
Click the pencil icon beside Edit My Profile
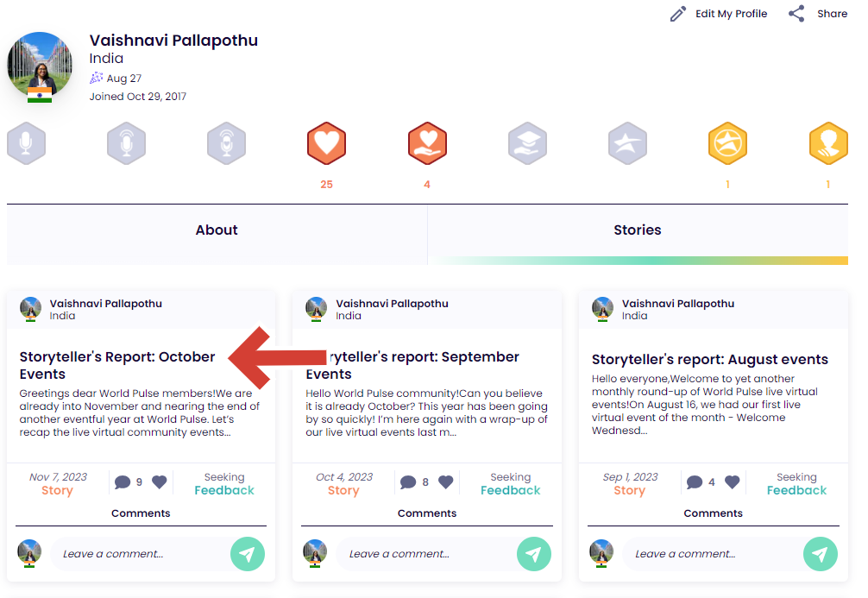[678, 14]
